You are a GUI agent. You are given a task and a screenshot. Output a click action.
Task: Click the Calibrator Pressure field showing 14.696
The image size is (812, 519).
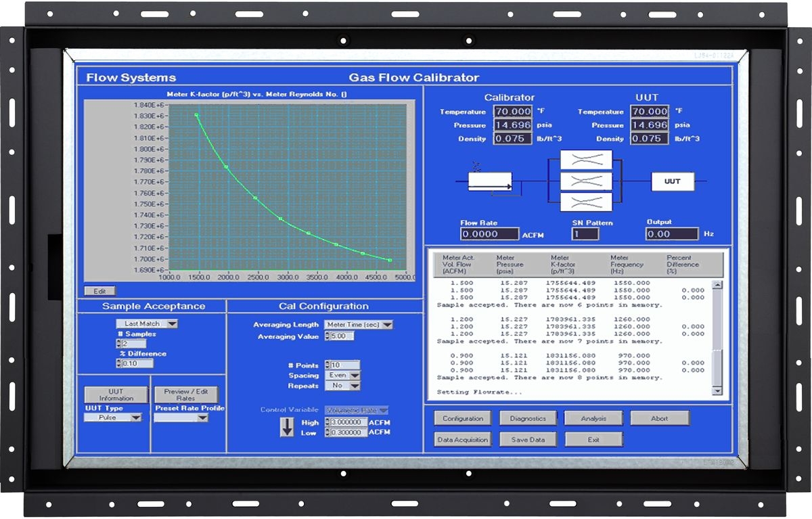(x=513, y=125)
